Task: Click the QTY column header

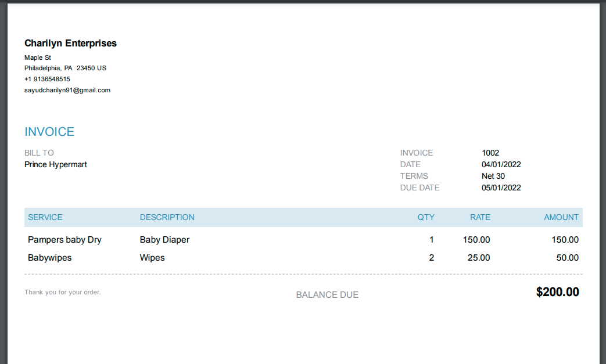Action: click(x=425, y=217)
